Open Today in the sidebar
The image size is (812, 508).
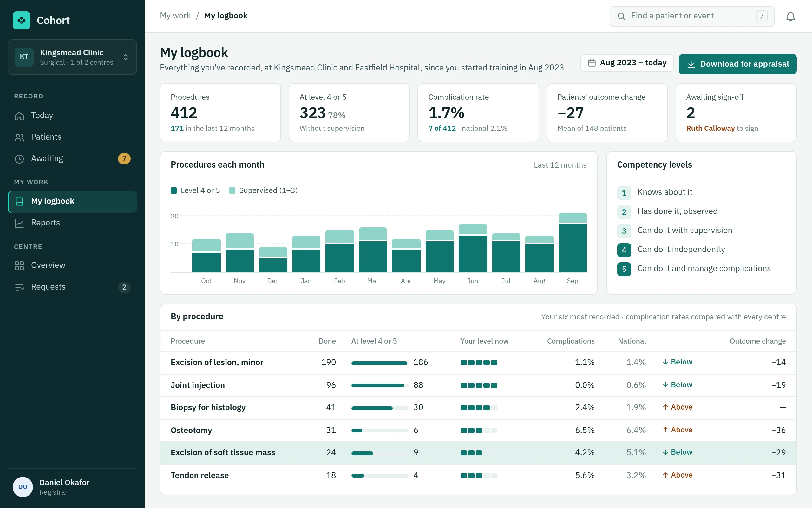coord(72,116)
